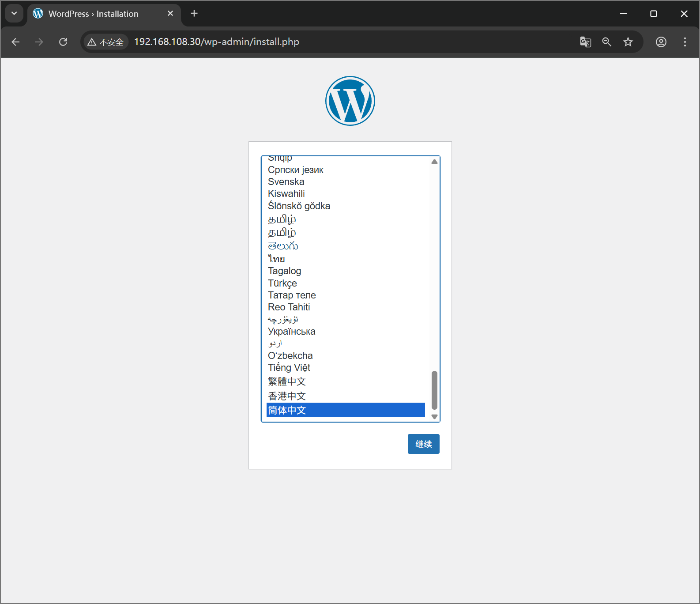This screenshot has height=604, width=700.
Task: Close the WordPress Installation tab
Action: pos(170,14)
